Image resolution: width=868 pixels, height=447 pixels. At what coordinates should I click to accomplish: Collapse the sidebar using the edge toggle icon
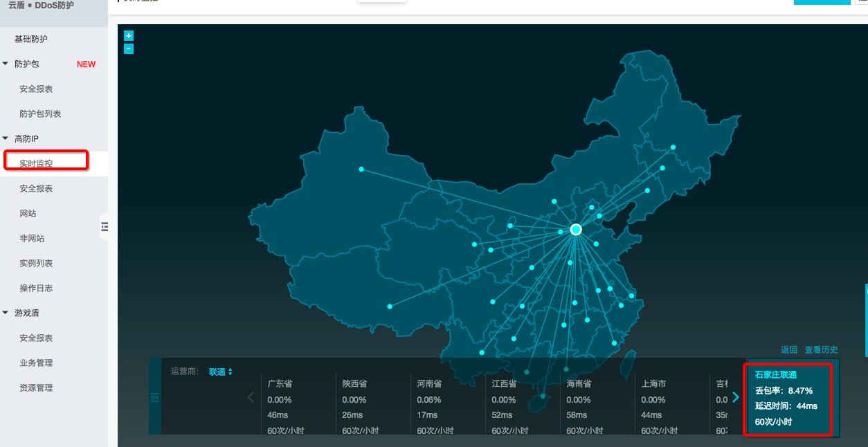click(x=104, y=226)
